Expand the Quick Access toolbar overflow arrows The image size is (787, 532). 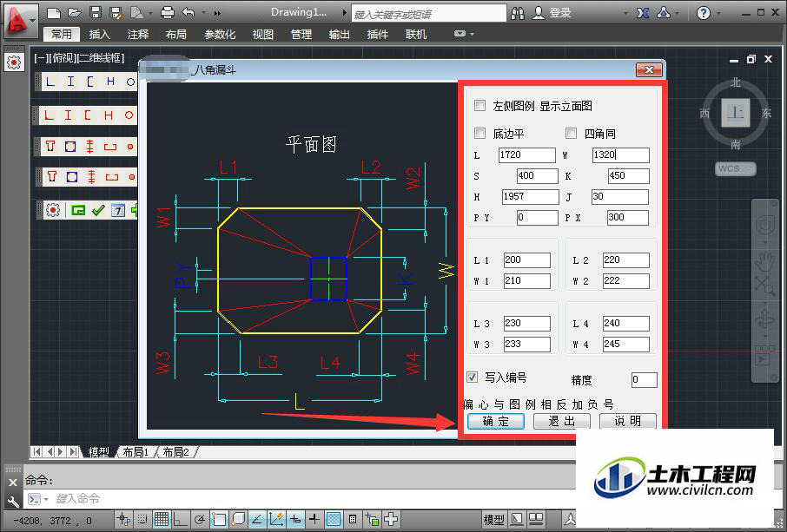click(x=217, y=13)
